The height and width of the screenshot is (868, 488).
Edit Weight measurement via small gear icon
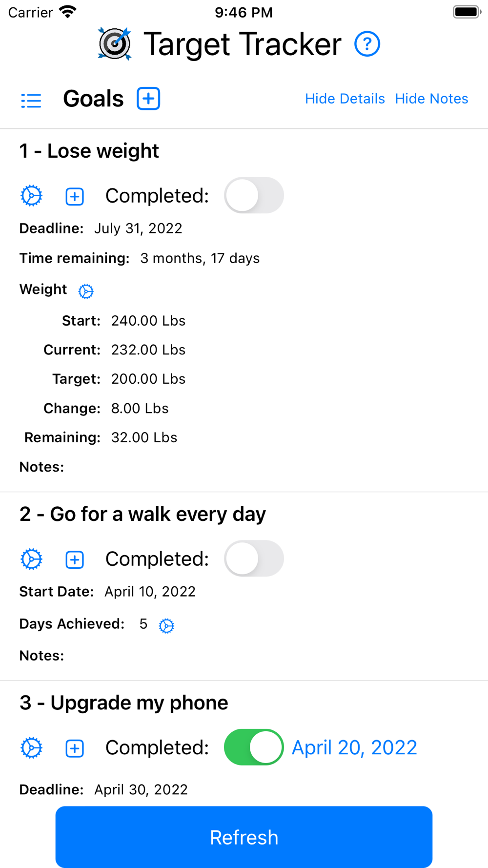click(x=86, y=291)
